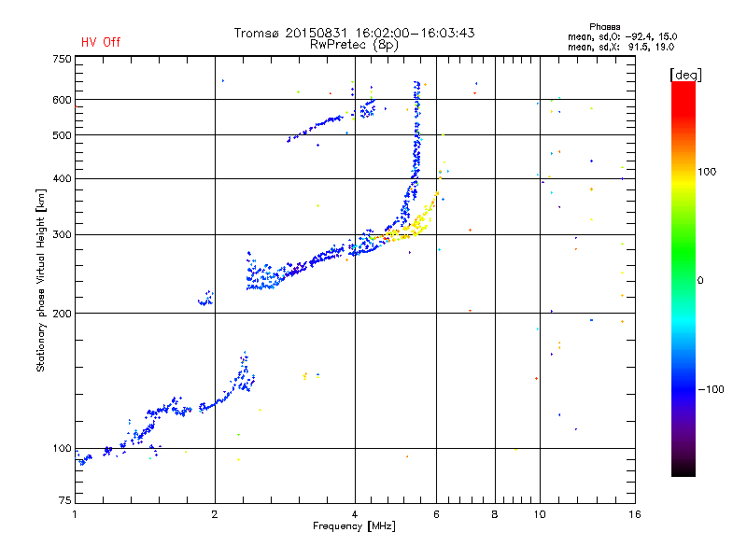Select the 'RwPretec (8p)' subtitle

point(354,45)
